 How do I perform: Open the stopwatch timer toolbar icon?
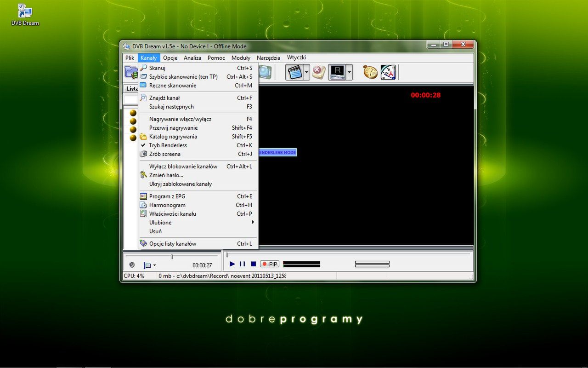(370, 72)
